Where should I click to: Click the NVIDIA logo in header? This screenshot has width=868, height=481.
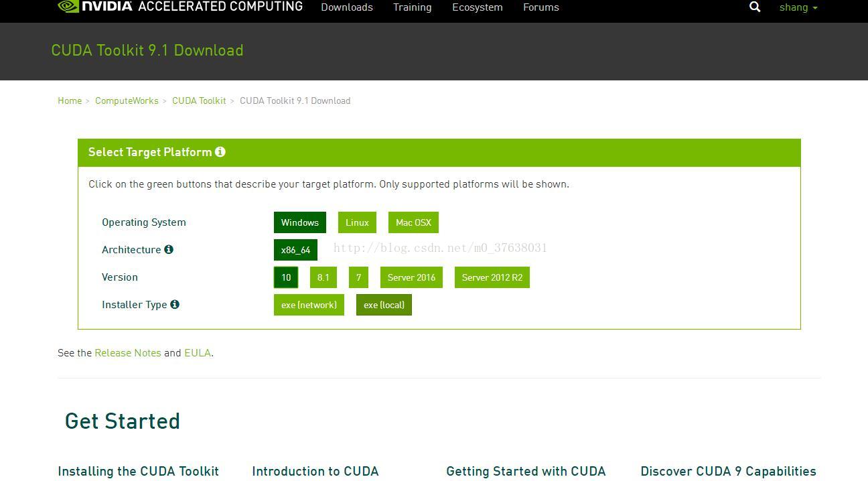tap(95, 7)
